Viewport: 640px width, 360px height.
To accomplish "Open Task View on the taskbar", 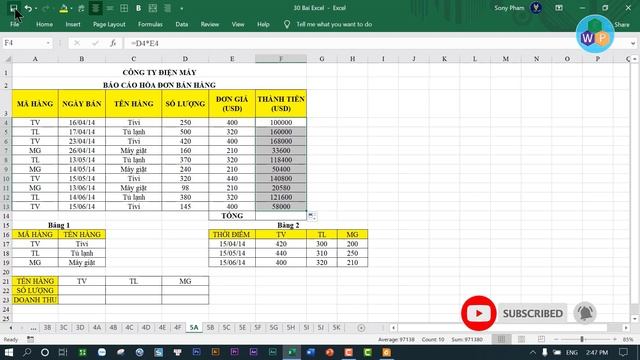I will (62, 352).
